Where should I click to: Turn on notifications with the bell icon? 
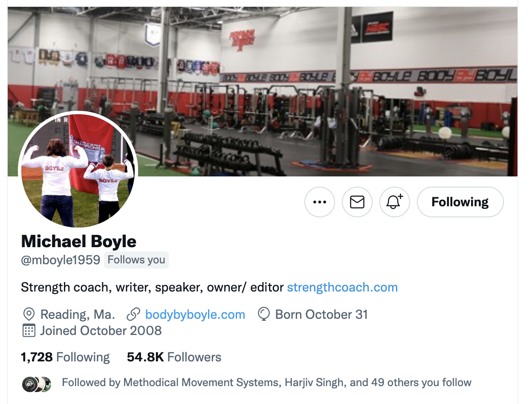(x=395, y=202)
